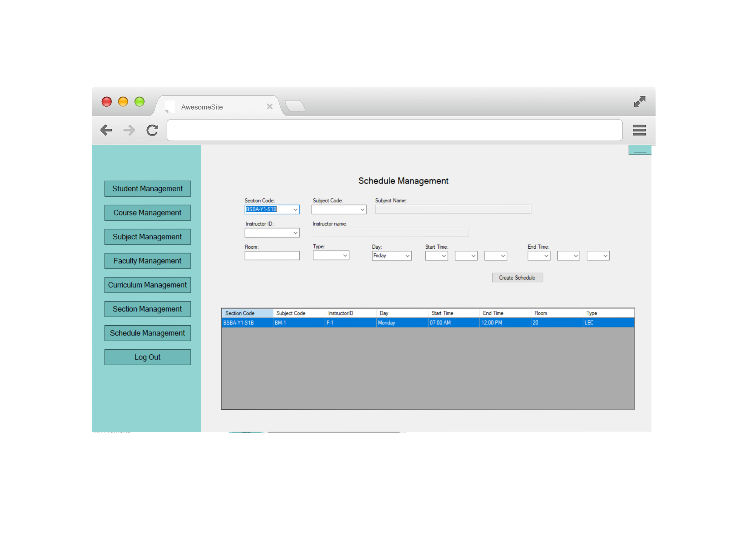The image size is (747, 560).
Task: Expand the Section Code dropdown
Action: (x=295, y=210)
